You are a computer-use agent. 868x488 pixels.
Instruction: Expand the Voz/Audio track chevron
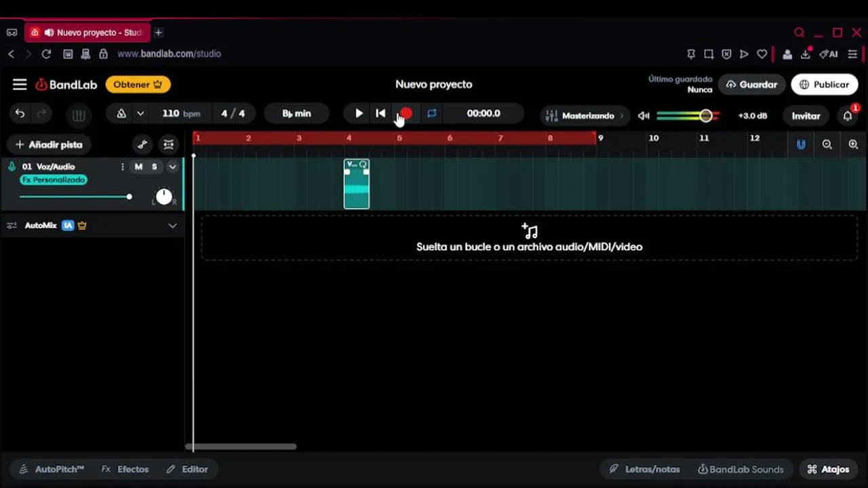tap(172, 167)
